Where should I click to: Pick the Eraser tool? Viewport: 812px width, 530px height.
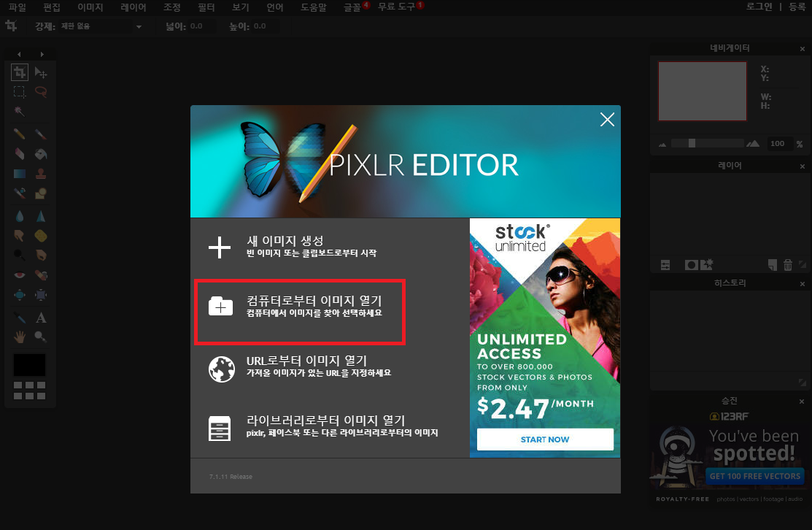(20, 154)
